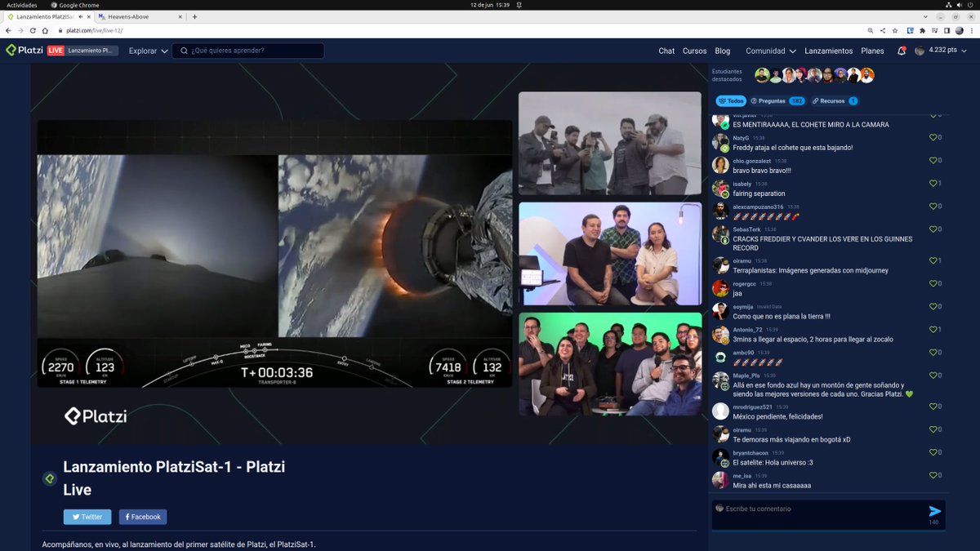Open Maple_Pls's avatar in chat
Image resolution: width=980 pixels, height=551 pixels.
720,380
